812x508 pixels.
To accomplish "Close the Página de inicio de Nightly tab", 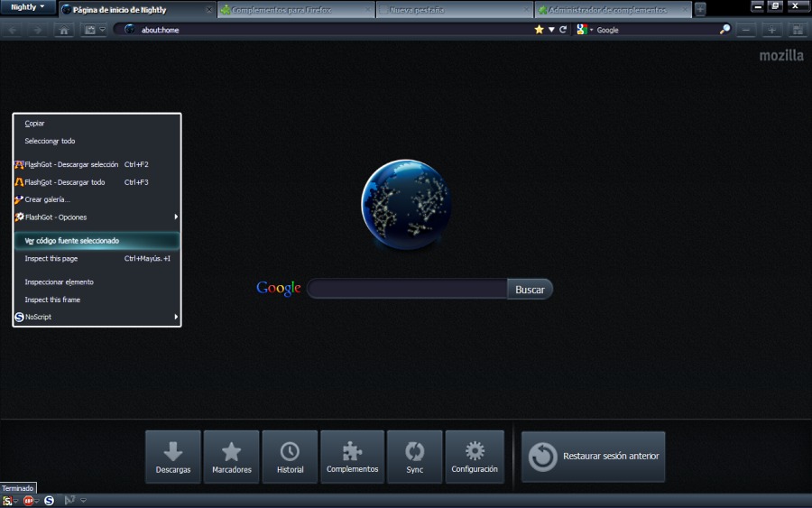I will (209, 9).
